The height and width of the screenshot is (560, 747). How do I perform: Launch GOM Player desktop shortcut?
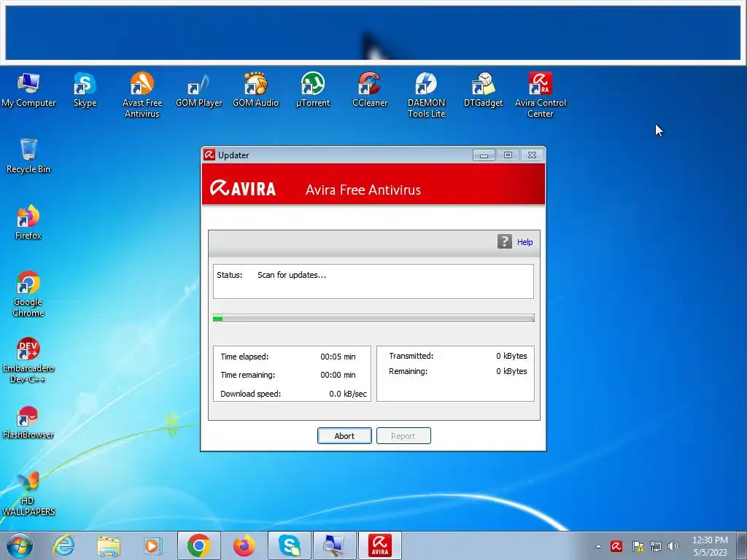(198, 90)
